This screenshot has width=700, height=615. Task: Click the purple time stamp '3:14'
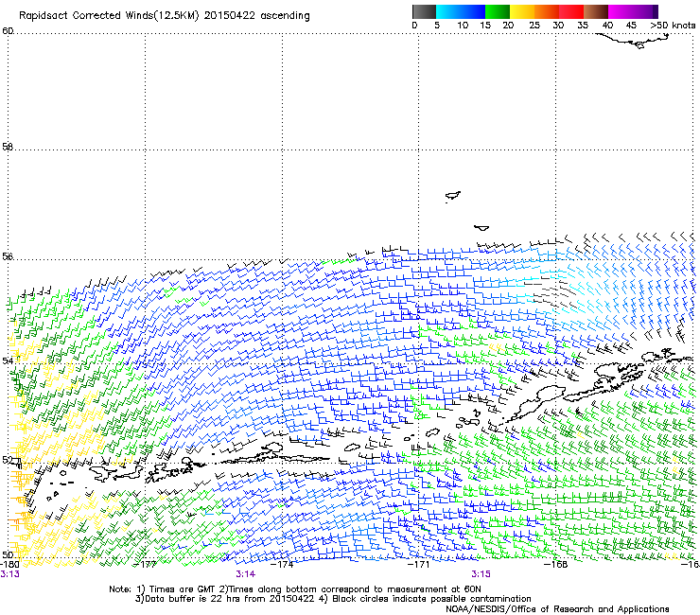coord(246,574)
